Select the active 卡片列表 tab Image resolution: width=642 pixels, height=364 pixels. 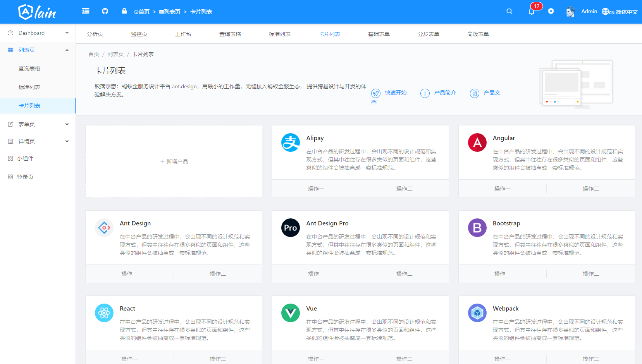329,34
